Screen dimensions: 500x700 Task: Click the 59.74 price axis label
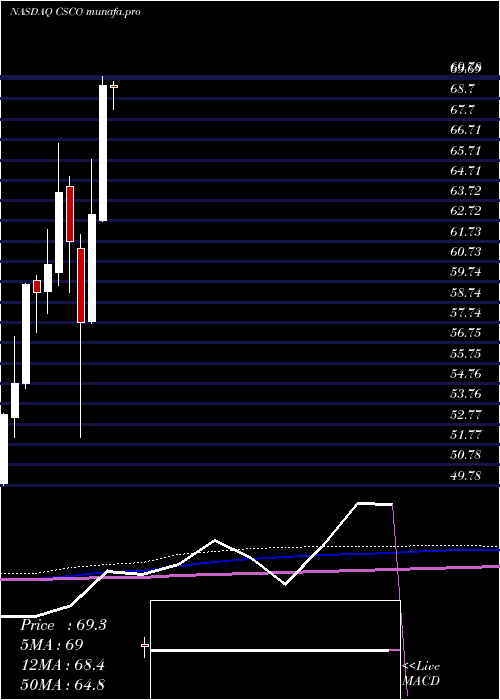(466, 272)
